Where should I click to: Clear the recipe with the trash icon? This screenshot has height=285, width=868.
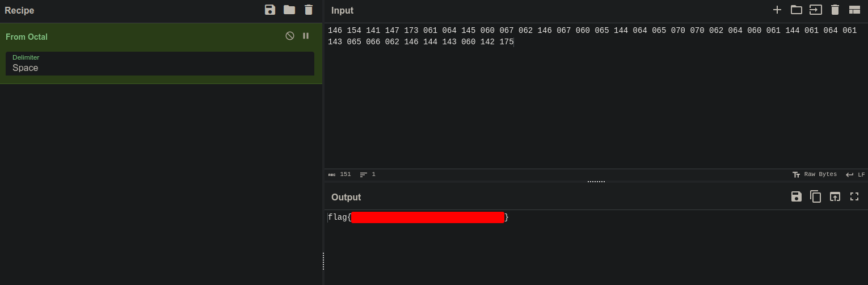pyautogui.click(x=309, y=10)
